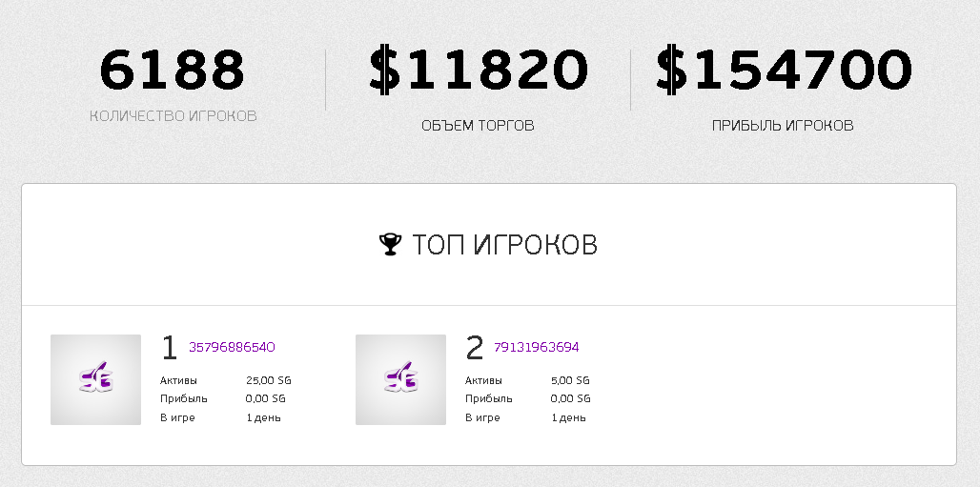Viewport: 980px width, 487px height.
Task: Click the $11820 trading volume figure
Action: (479, 70)
